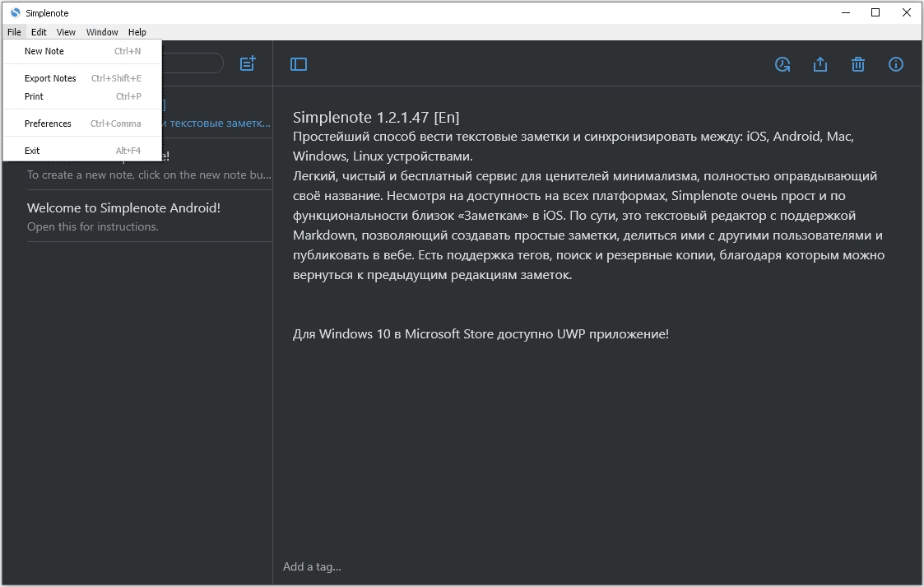The image size is (924, 587).
Task: Choose Print from File menu
Action: (82, 96)
